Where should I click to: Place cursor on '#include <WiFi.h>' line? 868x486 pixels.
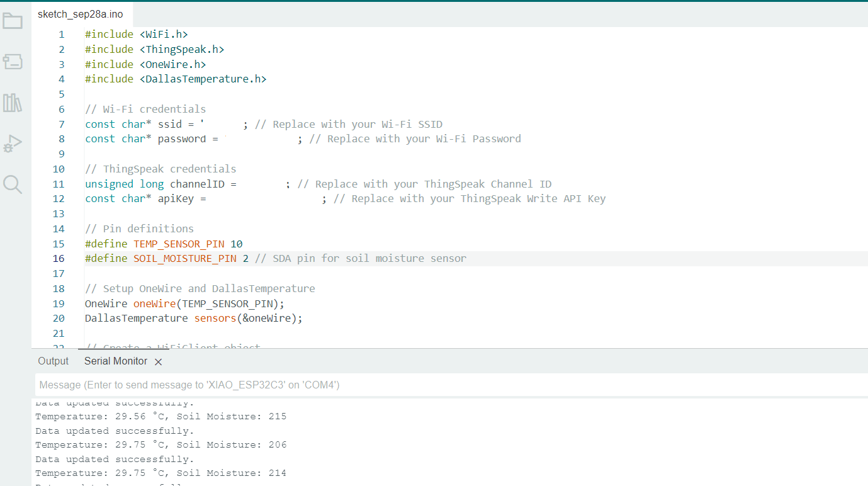pyautogui.click(x=137, y=35)
